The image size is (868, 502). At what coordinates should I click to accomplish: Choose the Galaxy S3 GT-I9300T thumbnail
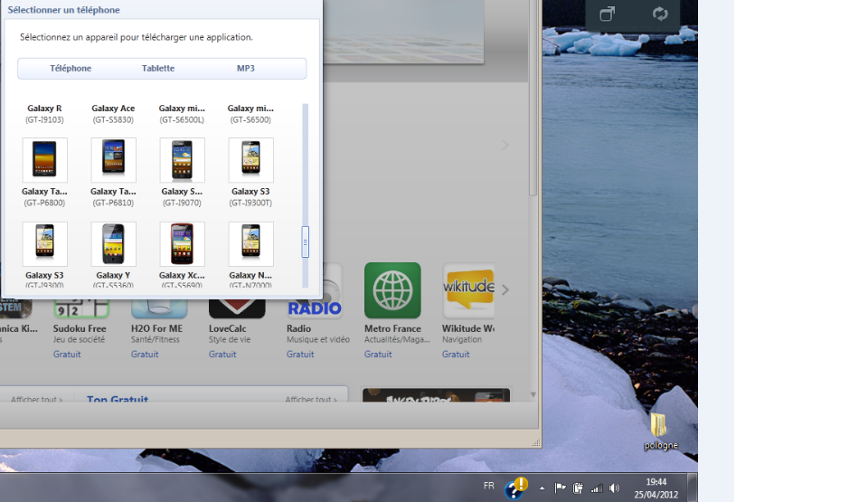point(250,159)
